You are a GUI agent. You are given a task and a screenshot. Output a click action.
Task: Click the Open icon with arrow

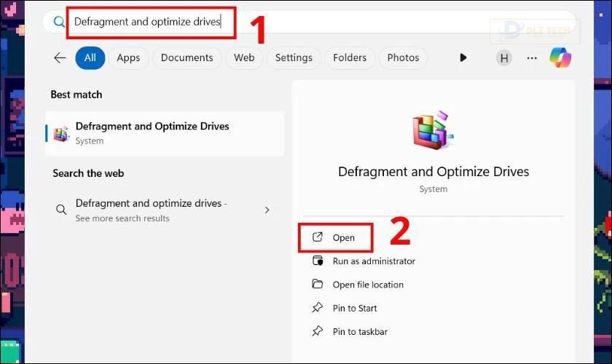(318, 237)
